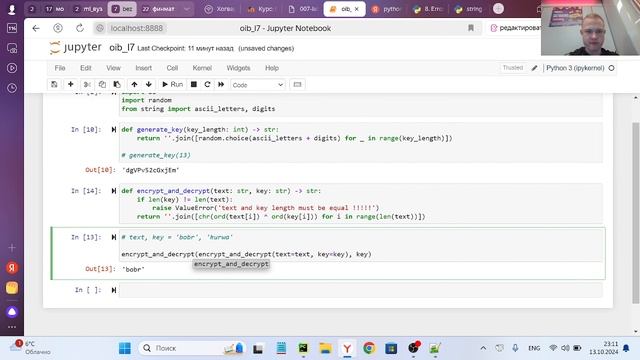Insert a cell below with the plus icon

(71, 84)
